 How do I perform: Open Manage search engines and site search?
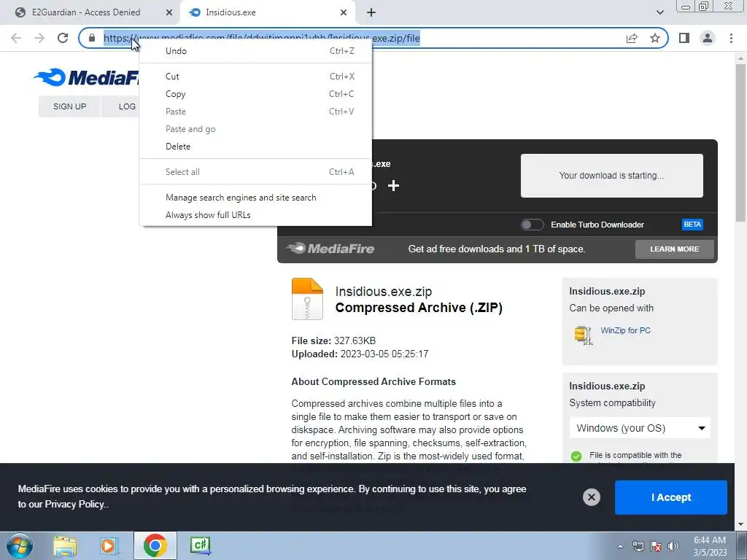tap(255, 197)
